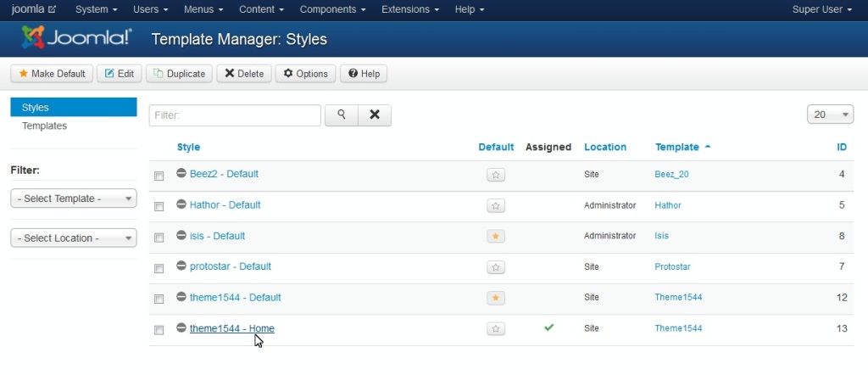Viewport: 868px width, 375px height.
Task: Open the theme1544 - Default style
Action: [236, 298]
